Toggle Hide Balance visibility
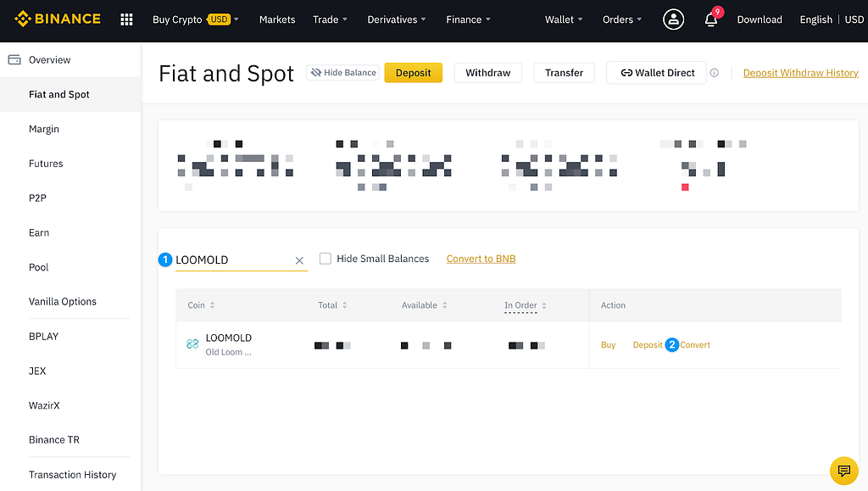Viewport: 868px width, 491px height. pos(343,73)
